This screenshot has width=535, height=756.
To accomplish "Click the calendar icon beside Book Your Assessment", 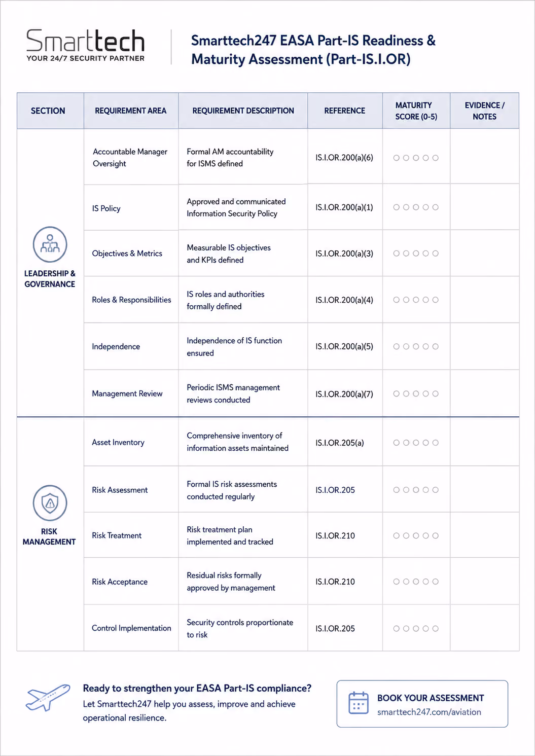I will coord(359,703).
